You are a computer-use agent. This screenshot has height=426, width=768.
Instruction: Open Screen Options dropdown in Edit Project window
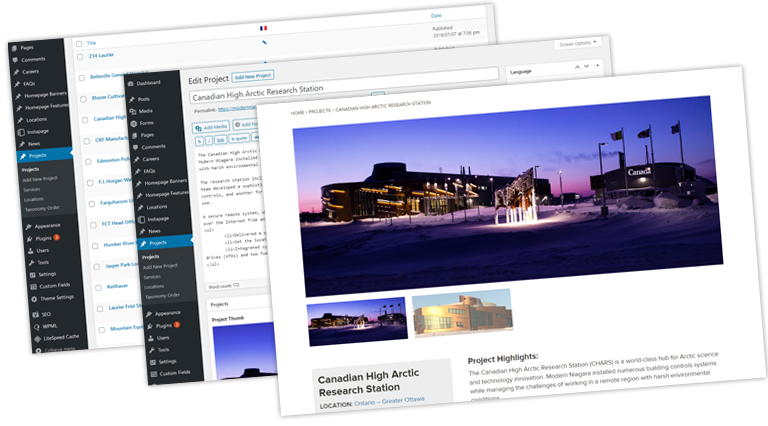click(x=578, y=44)
